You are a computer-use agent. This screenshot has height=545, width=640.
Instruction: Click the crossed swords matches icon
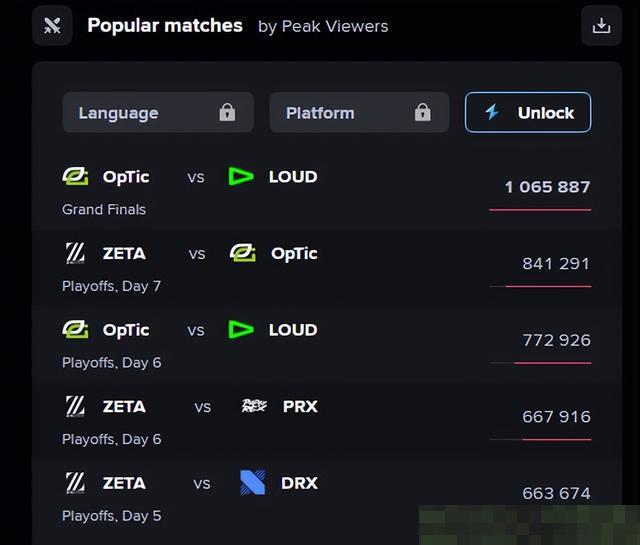(x=52, y=26)
